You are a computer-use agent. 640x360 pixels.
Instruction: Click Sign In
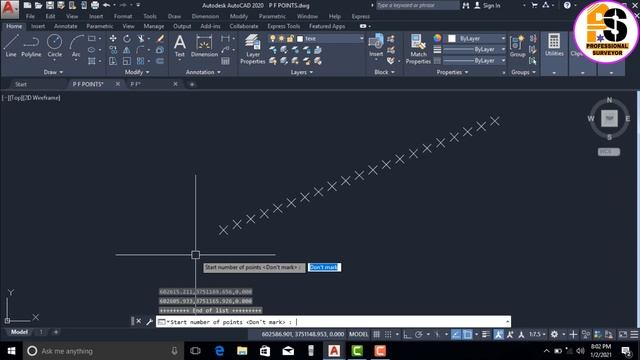[x=491, y=5]
